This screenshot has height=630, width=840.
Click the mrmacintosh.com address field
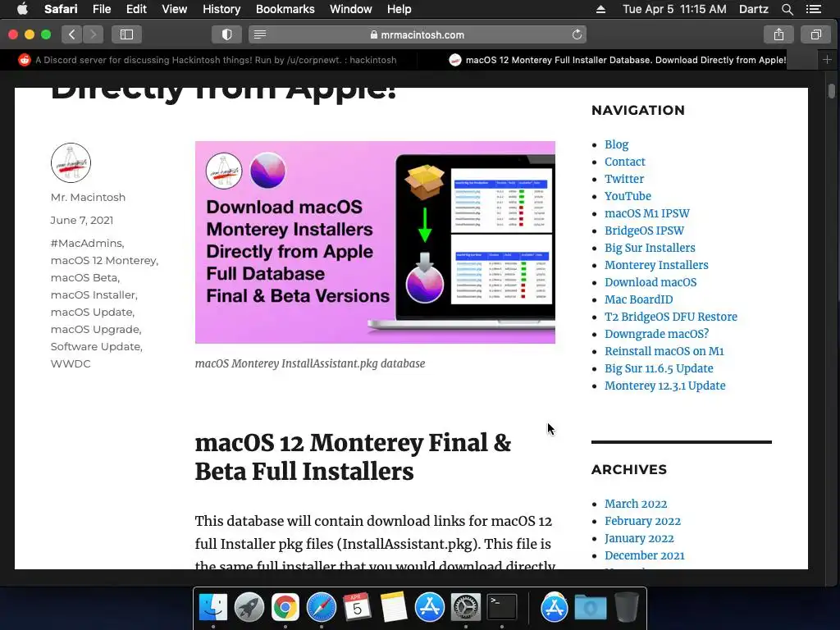[418, 34]
